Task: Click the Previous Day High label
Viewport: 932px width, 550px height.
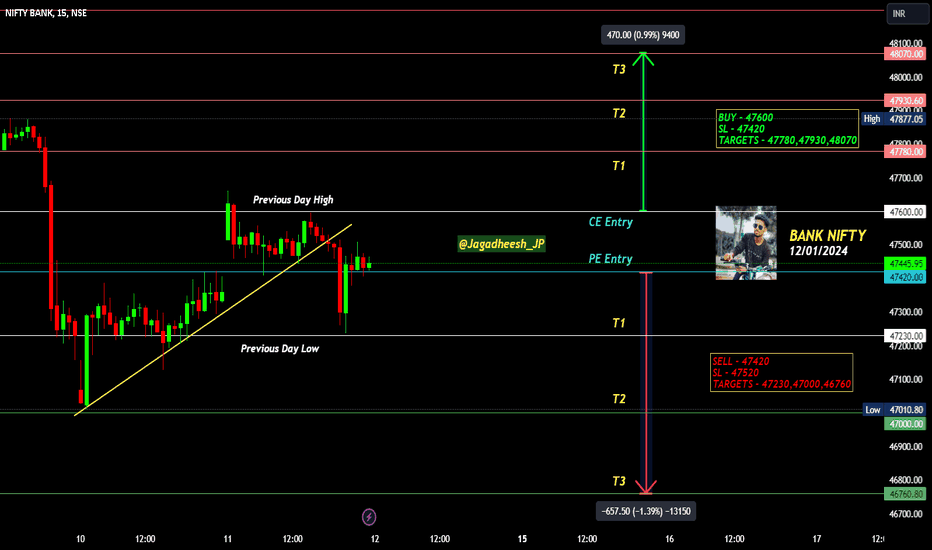Action: tap(293, 200)
